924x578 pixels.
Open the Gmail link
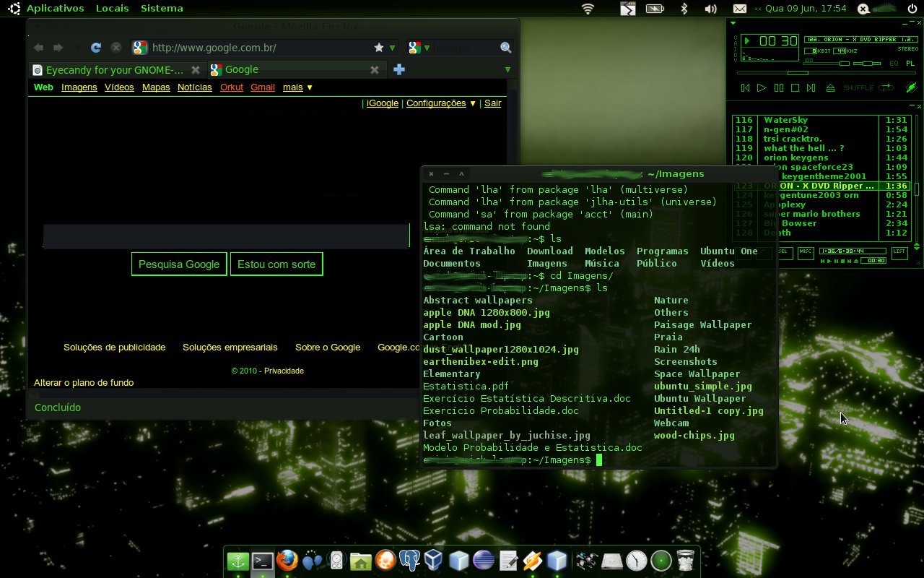263,87
